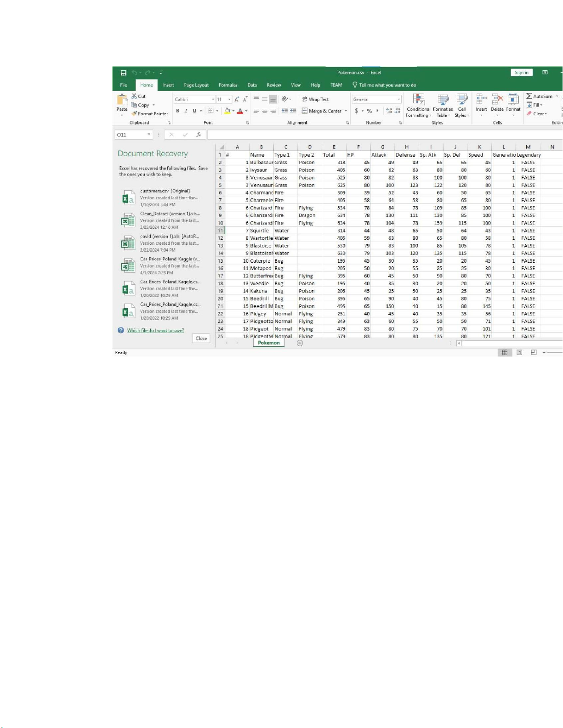Click the AutoSum icon
Screen dimensions: 563x728
529,96
